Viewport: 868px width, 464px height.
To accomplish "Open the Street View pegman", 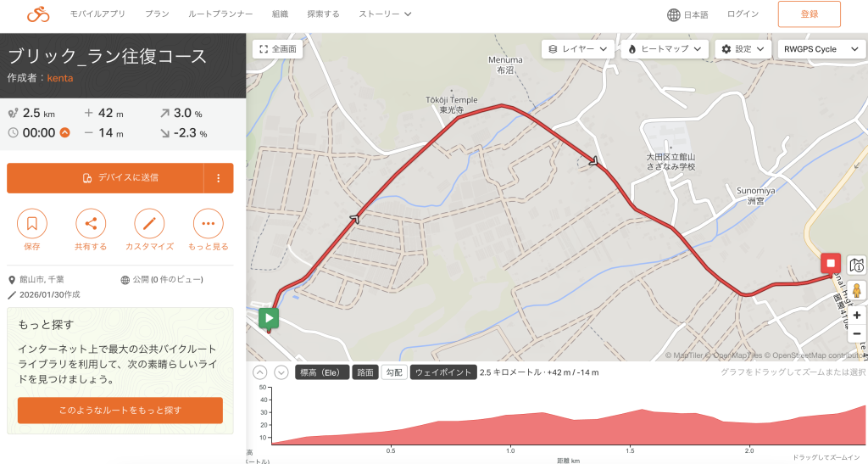I will [856, 291].
